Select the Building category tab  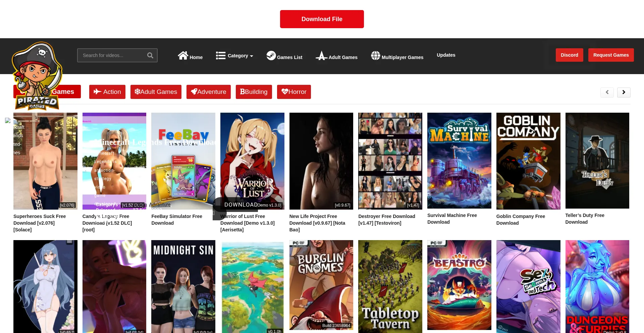pos(254,92)
